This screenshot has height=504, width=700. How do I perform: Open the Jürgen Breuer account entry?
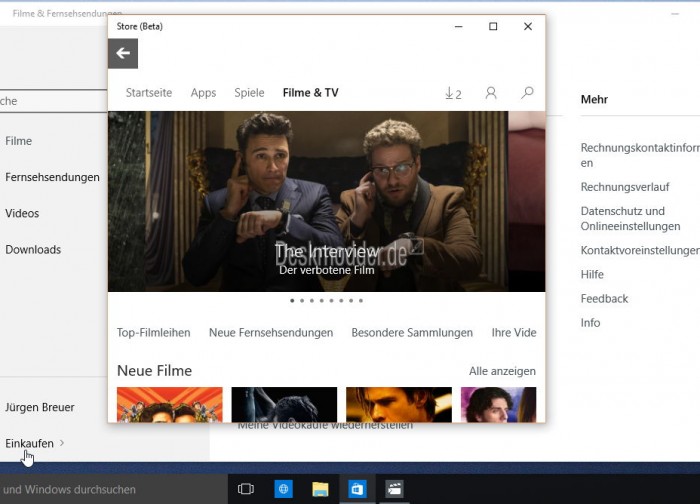(40, 407)
